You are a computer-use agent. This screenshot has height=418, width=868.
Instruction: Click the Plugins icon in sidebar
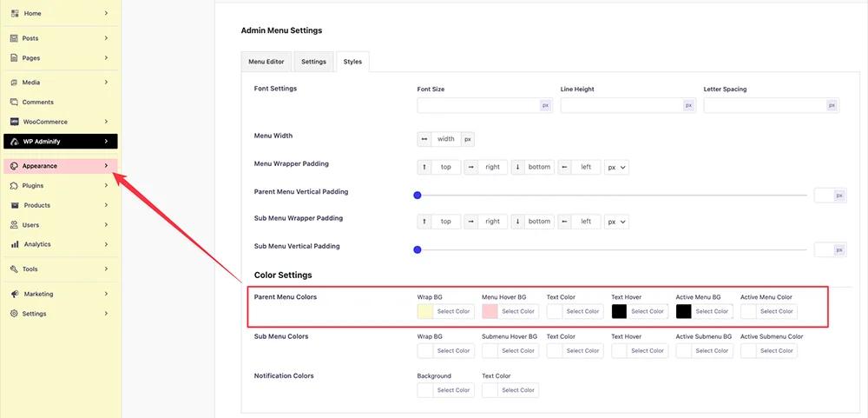[15, 186]
